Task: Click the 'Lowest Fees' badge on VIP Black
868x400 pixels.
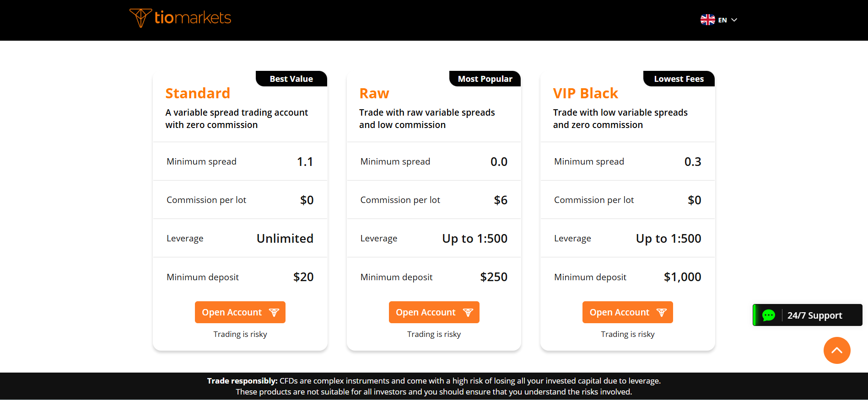Action: tap(679, 79)
